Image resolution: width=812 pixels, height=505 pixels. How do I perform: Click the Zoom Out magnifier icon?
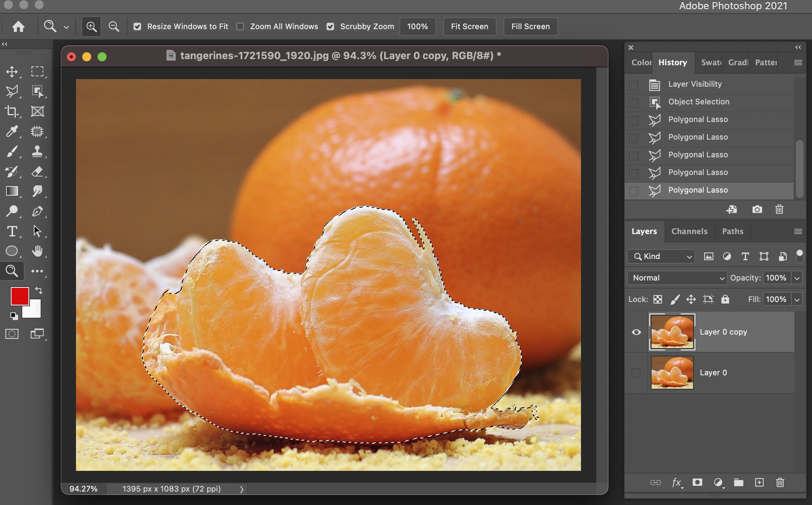pos(114,26)
